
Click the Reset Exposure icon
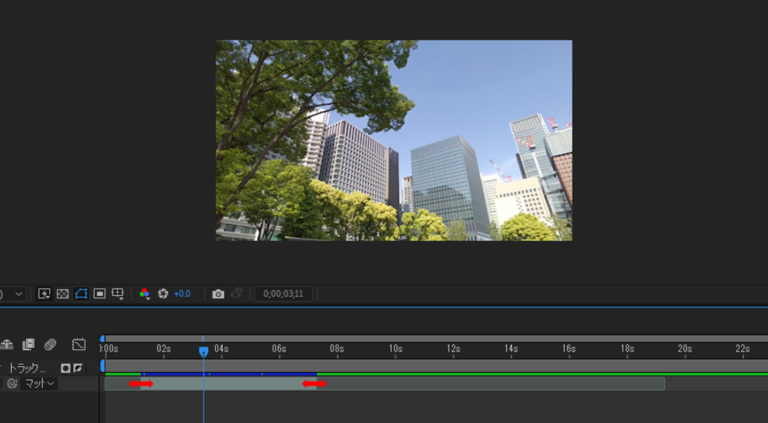point(163,294)
